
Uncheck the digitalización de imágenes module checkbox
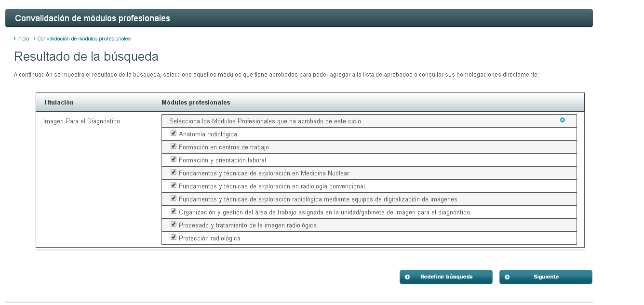(x=174, y=199)
